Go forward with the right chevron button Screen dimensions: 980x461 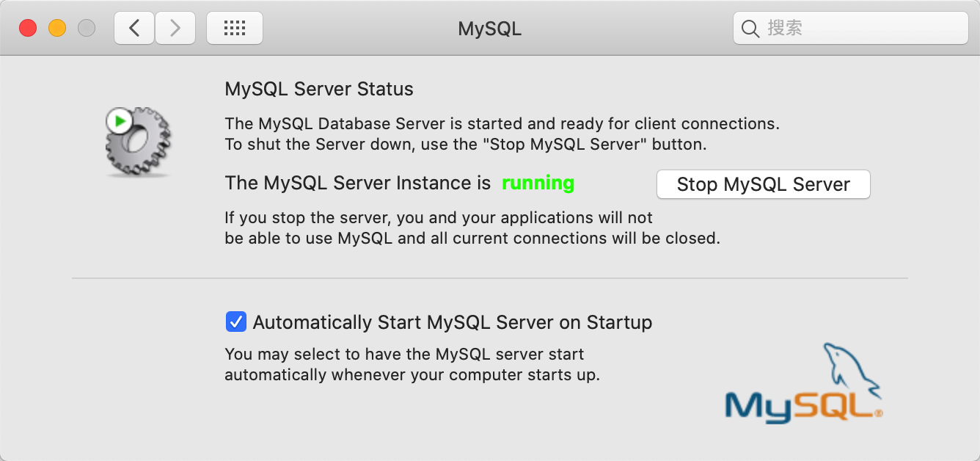point(175,29)
